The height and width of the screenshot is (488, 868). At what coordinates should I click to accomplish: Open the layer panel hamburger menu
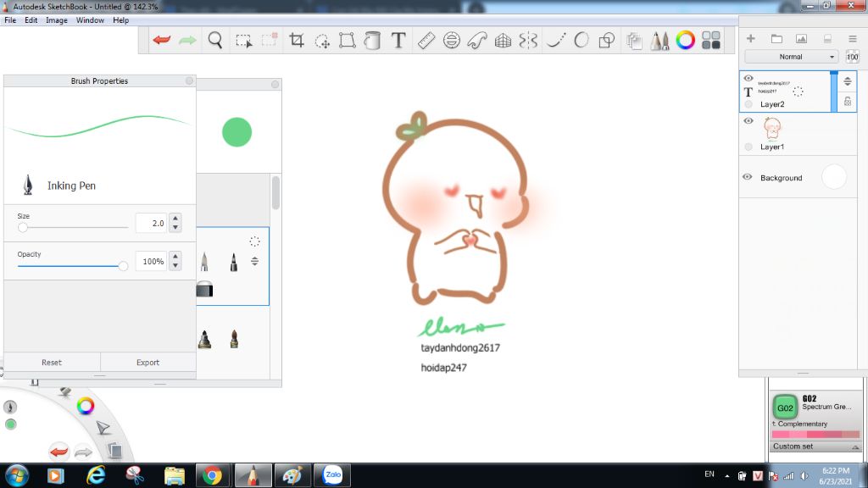point(853,38)
